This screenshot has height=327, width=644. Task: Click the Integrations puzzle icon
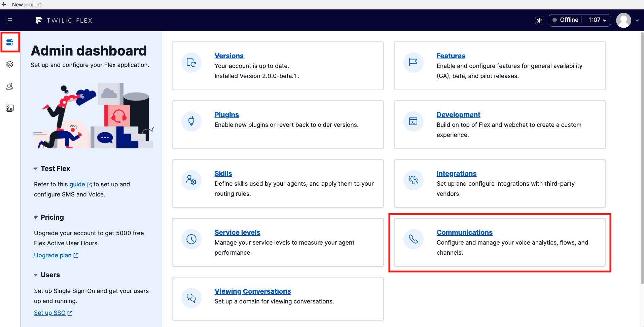click(414, 180)
